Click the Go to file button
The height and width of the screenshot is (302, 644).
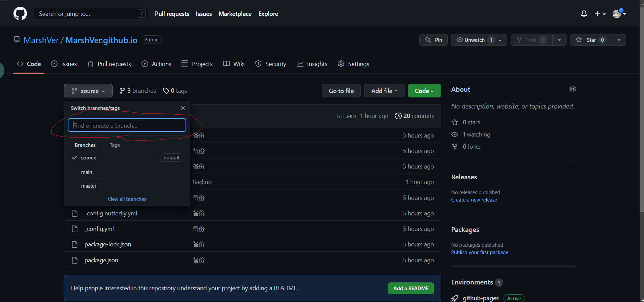pyautogui.click(x=341, y=91)
